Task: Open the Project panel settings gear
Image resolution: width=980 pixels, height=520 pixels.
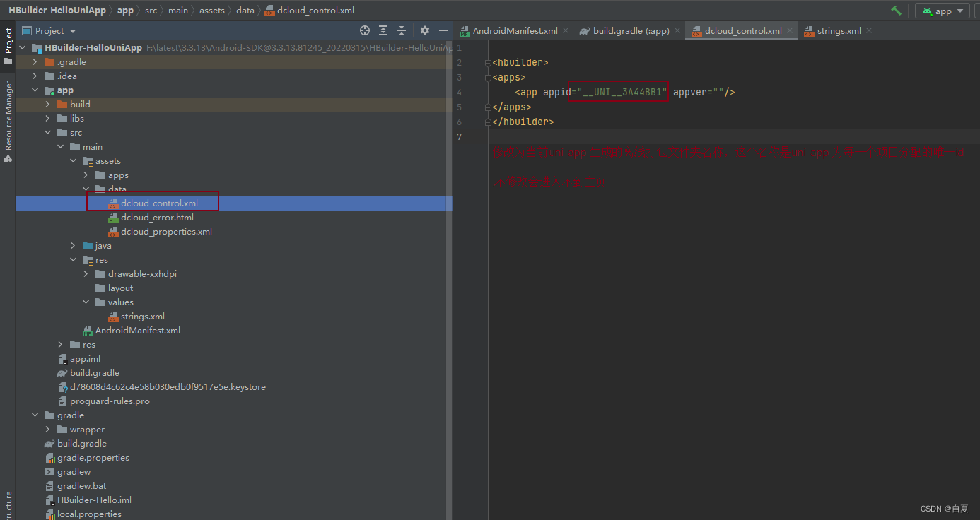Action: (425, 30)
